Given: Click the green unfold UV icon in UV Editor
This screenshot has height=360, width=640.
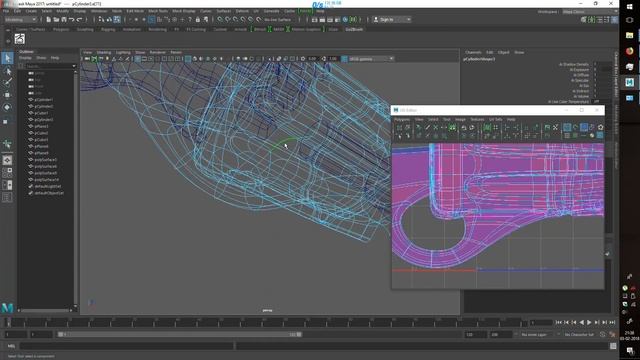Looking at the screenshot, I should pyautogui.click(x=452, y=127).
